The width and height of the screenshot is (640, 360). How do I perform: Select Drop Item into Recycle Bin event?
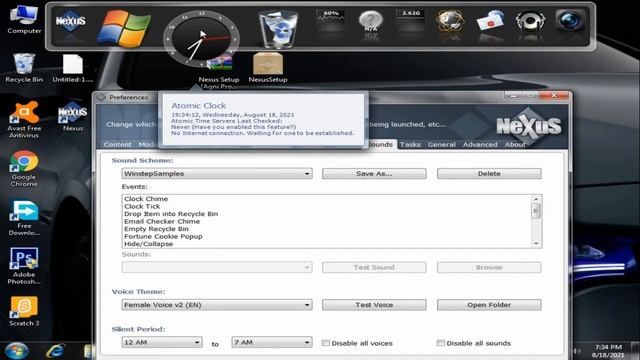click(x=171, y=214)
